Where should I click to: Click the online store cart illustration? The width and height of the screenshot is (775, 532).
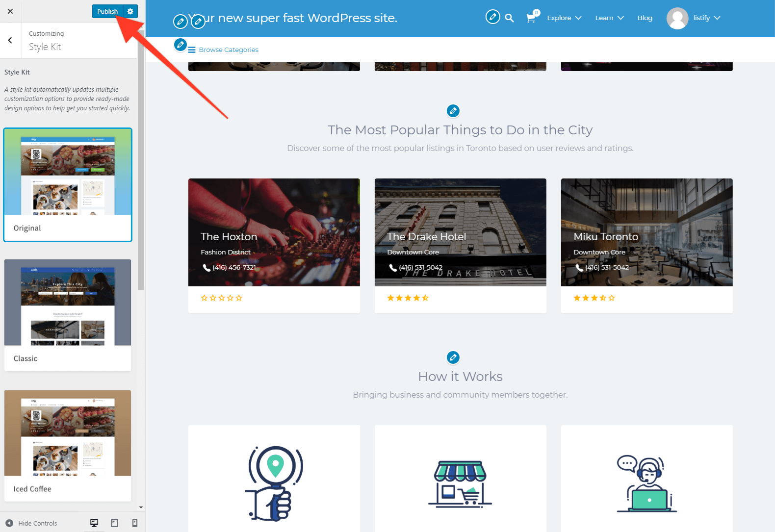pyautogui.click(x=460, y=483)
